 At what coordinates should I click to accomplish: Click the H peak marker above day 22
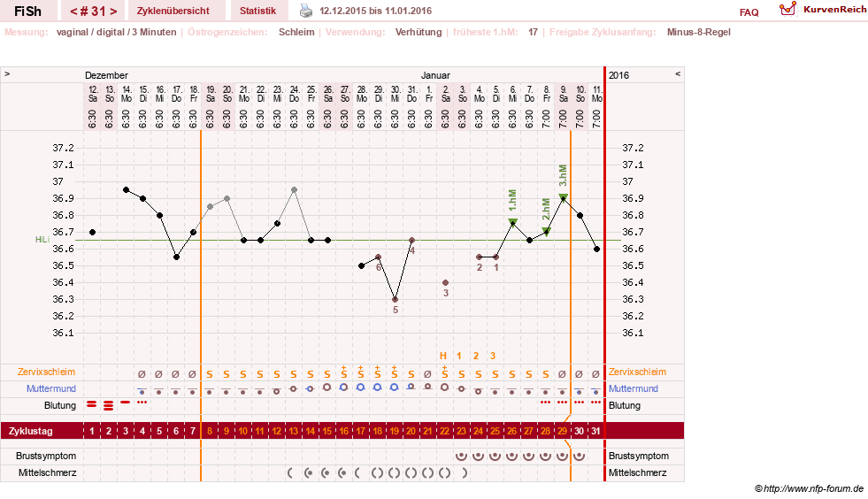click(x=443, y=356)
